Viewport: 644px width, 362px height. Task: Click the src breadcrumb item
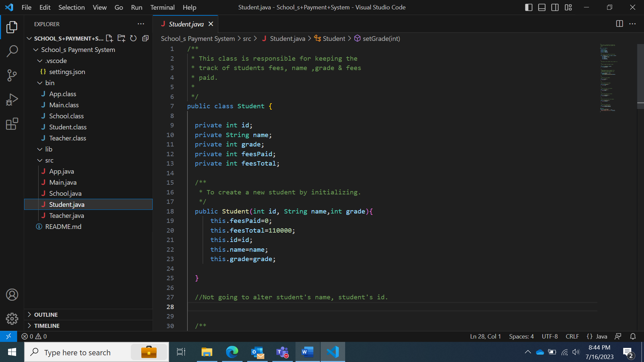tap(247, 39)
